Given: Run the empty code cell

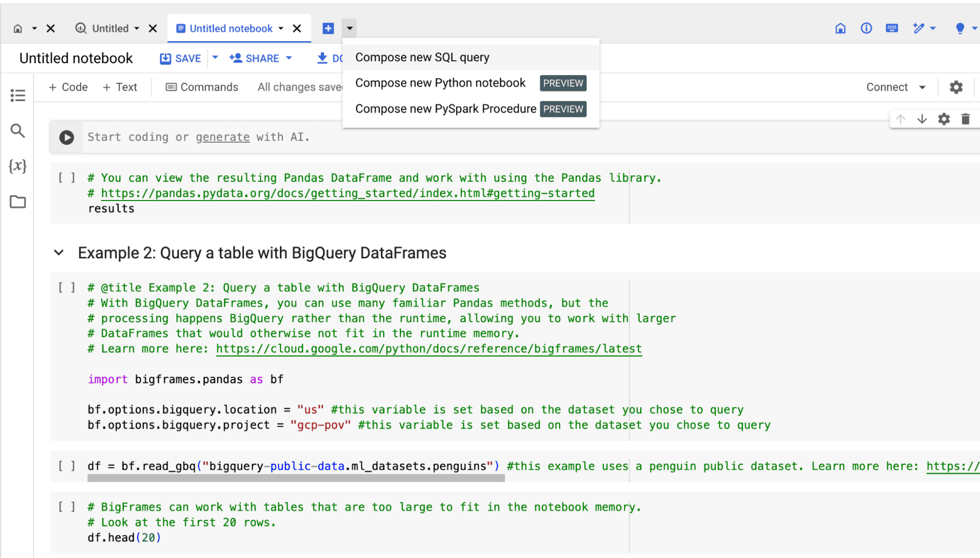Looking at the screenshot, I should click(67, 137).
